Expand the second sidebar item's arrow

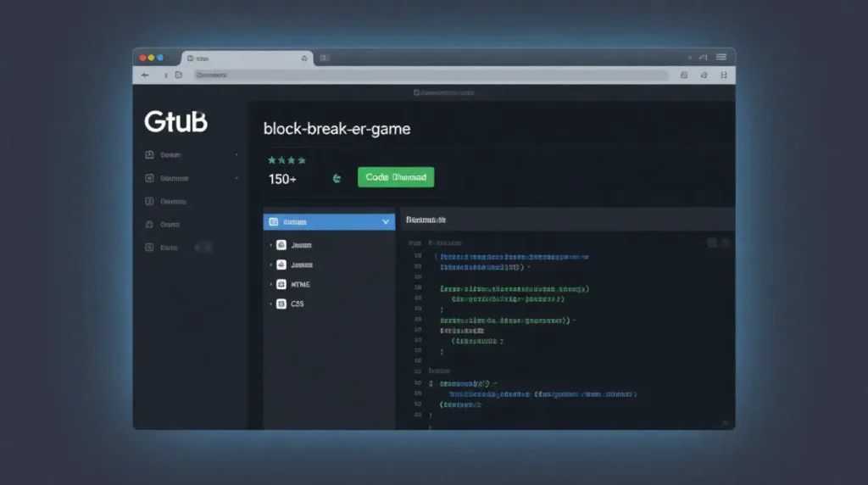tap(236, 178)
